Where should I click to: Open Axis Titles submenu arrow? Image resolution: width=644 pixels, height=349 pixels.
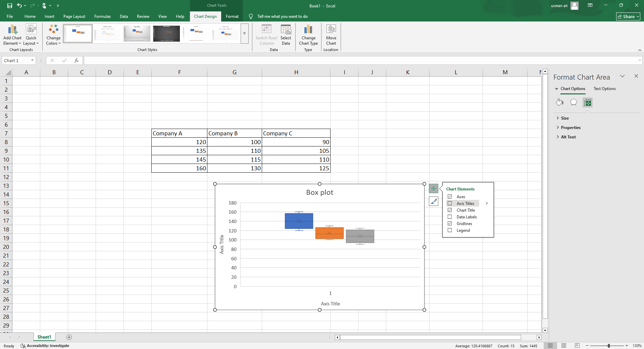(x=487, y=203)
